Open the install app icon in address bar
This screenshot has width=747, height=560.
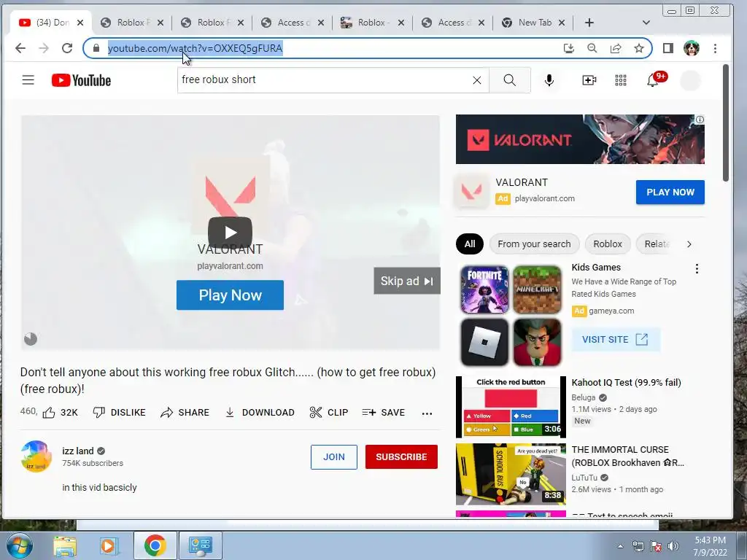(x=569, y=48)
